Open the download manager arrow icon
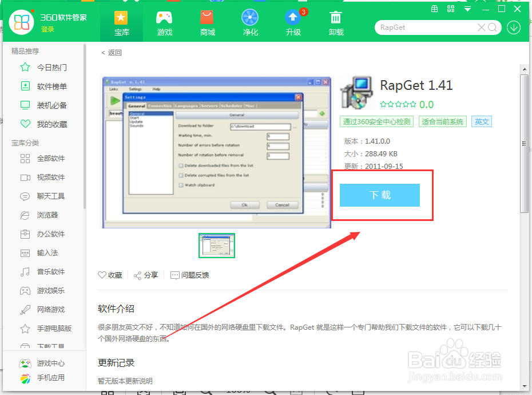 point(514,27)
